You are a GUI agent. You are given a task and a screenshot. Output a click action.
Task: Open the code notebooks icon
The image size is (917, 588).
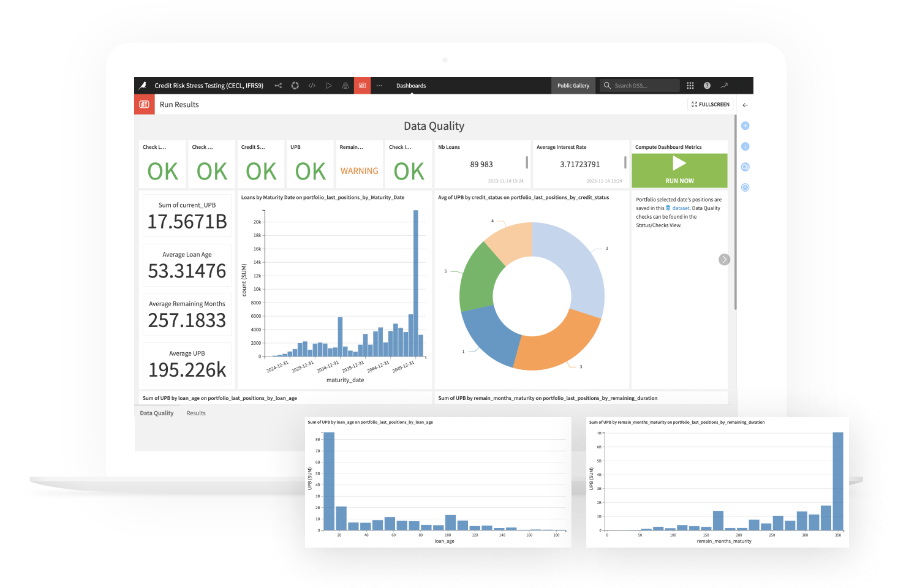(x=312, y=86)
